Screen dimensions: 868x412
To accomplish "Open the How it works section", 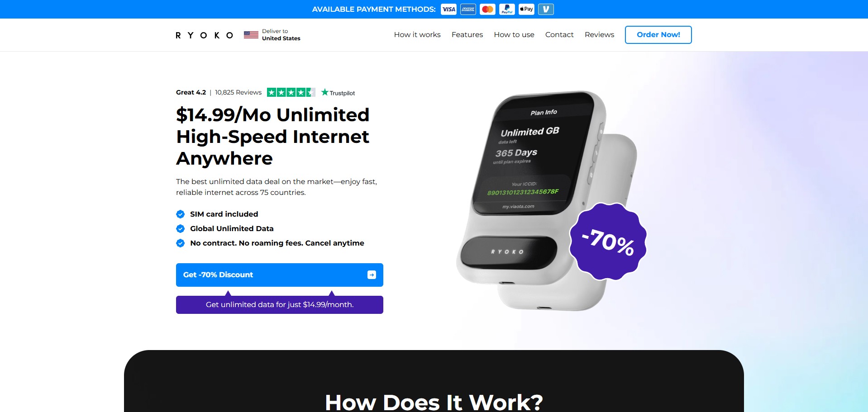I will [x=417, y=35].
